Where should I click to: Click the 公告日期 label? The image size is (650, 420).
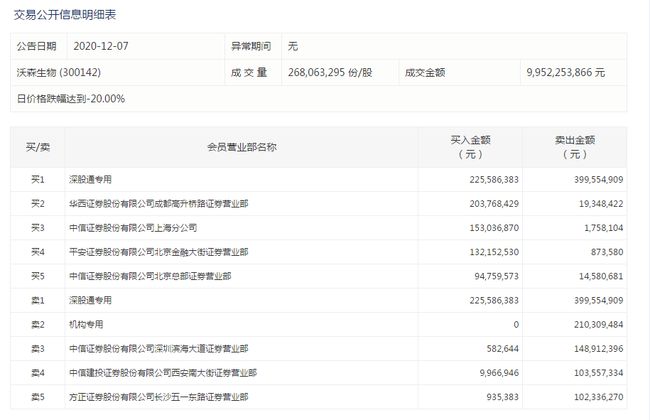click(36, 46)
